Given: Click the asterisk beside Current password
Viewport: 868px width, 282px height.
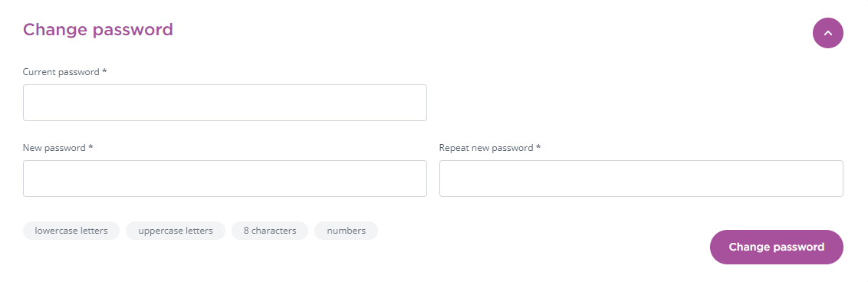Looking at the screenshot, I should (x=104, y=71).
